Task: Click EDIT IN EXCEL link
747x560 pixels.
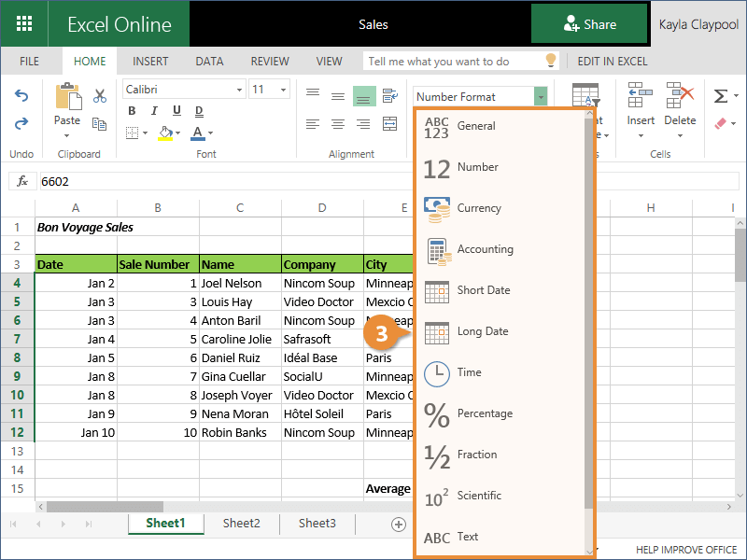Action: (x=613, y=62)
